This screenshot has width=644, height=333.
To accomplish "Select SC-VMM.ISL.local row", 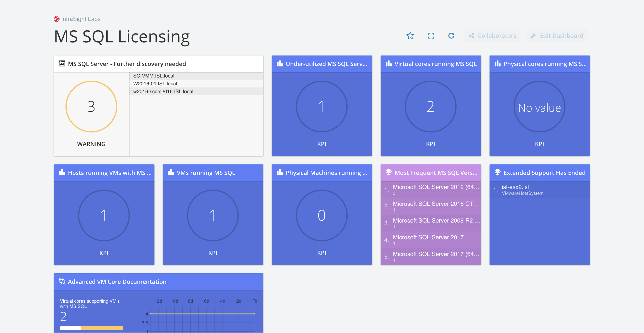I will [x=196, y=76].
